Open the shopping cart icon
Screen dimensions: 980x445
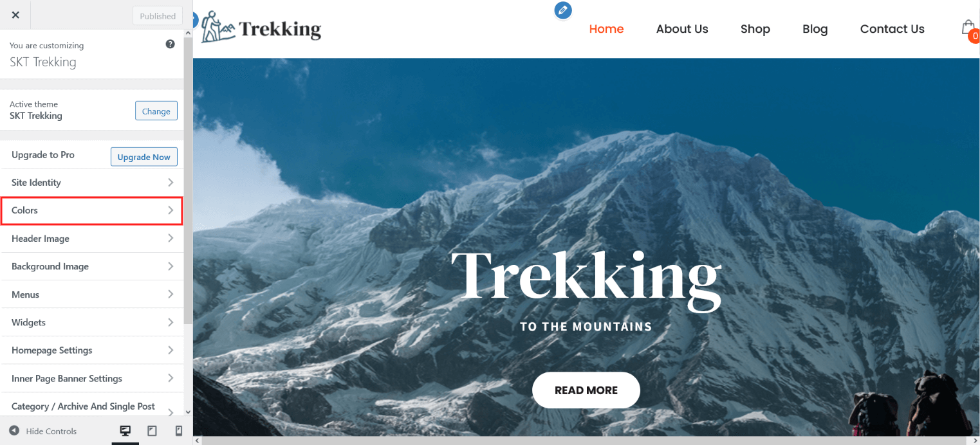(x=969, y=30)
